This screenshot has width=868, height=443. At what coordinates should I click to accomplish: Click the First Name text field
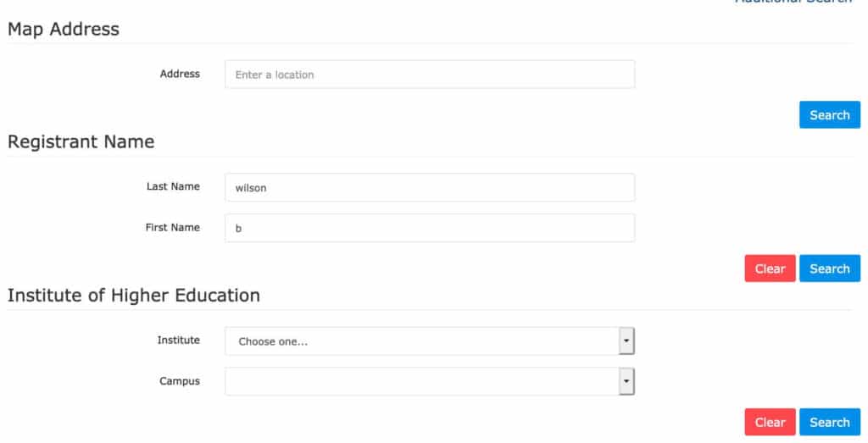tap(429, 228)
